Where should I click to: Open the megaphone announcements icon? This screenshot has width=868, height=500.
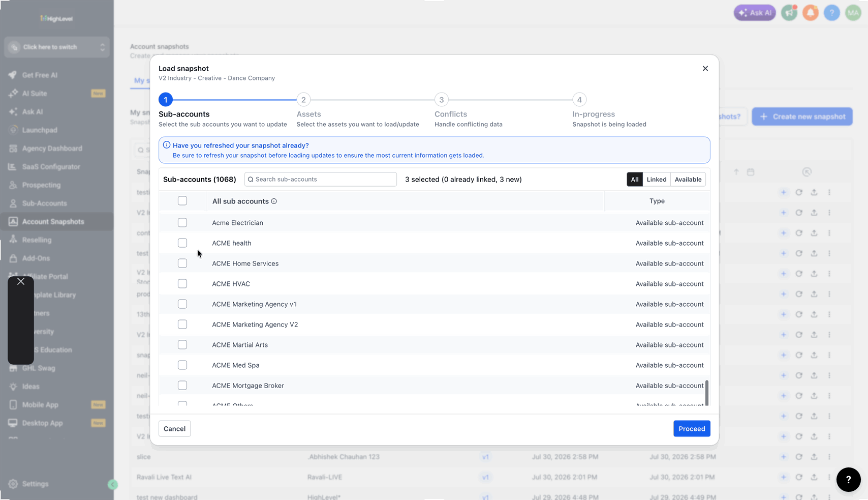(x=789, y=13)
